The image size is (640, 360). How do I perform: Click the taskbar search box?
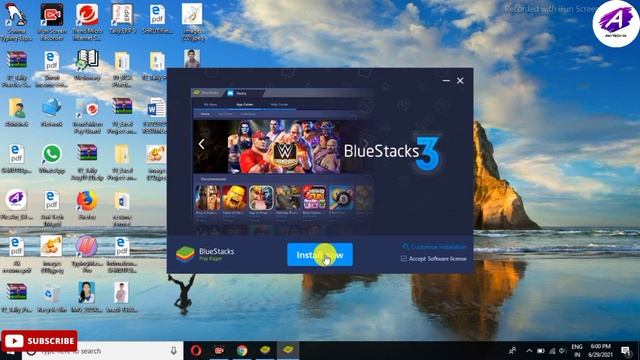click(102, 351)
